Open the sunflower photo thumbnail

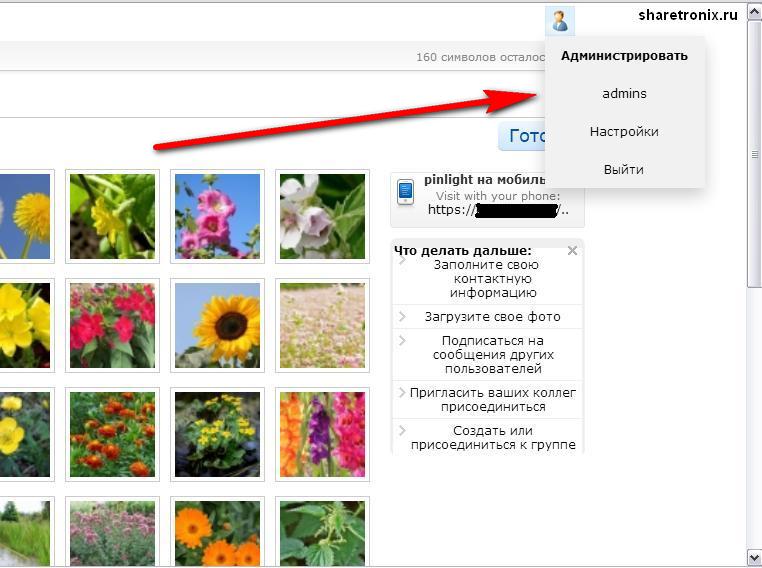[x=217, y=326]
